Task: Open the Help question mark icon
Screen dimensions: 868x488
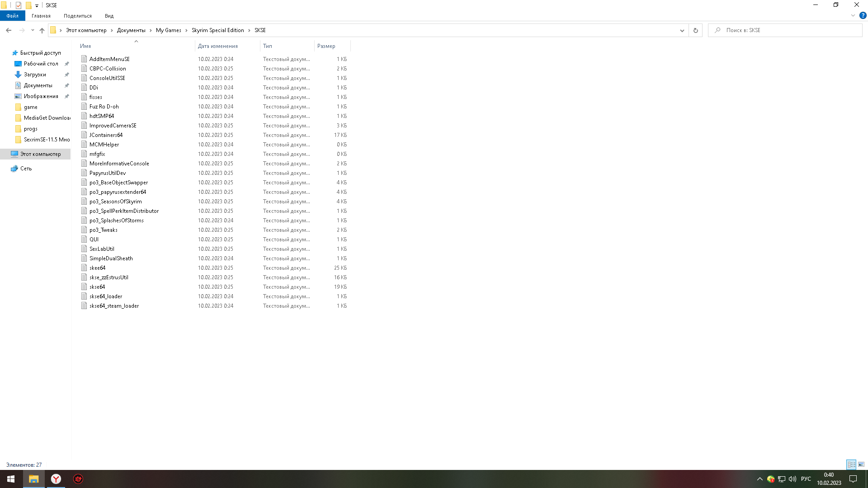Action: (x=863, y=15)
